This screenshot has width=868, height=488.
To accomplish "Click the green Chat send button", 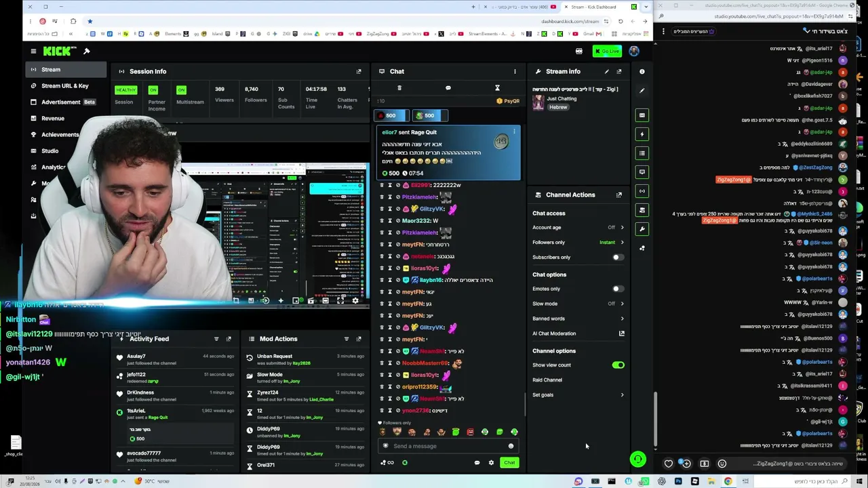I will coord(509,463).
